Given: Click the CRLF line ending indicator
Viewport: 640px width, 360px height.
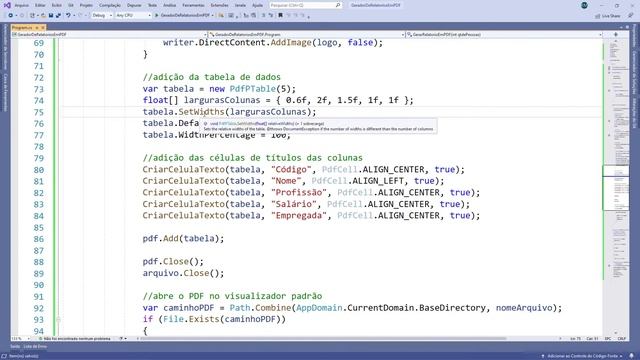Looking at the screenshot, I should tap(622, 339).
